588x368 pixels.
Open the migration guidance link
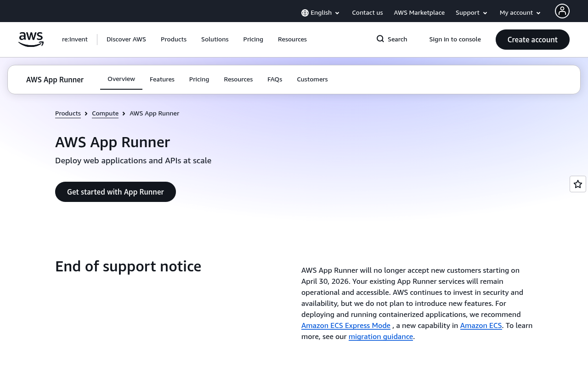tap(381, 337)
